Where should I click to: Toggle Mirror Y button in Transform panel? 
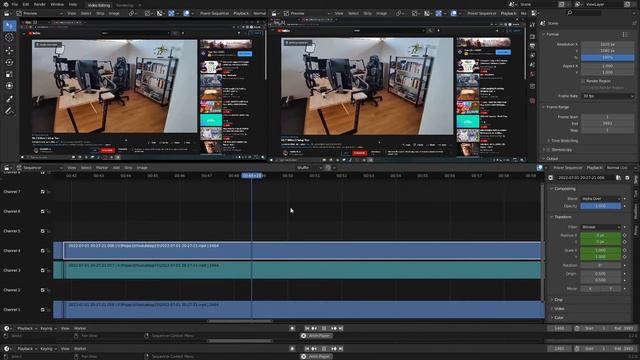coord(611,289)
